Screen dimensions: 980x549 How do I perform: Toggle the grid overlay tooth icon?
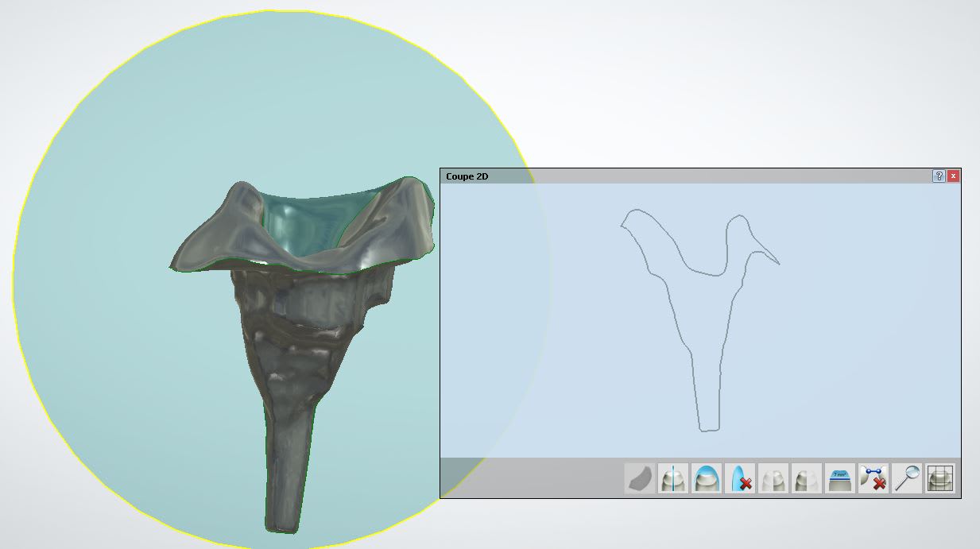(940, 479)
